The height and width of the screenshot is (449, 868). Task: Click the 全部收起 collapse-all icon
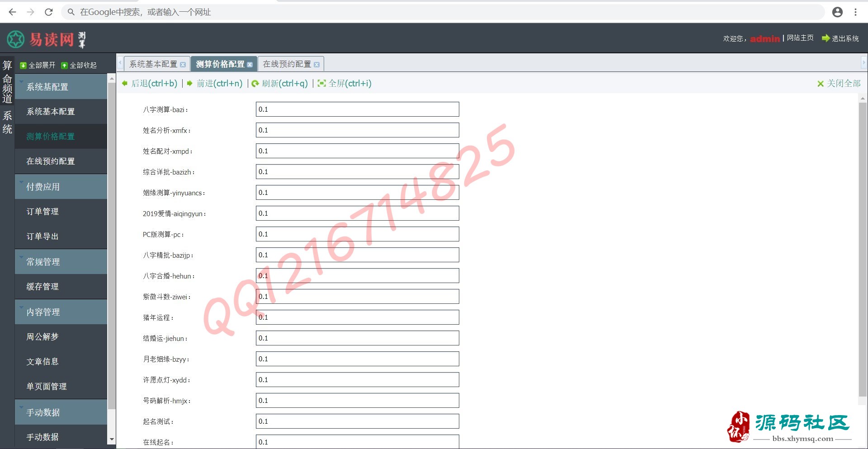coord(64,66)
